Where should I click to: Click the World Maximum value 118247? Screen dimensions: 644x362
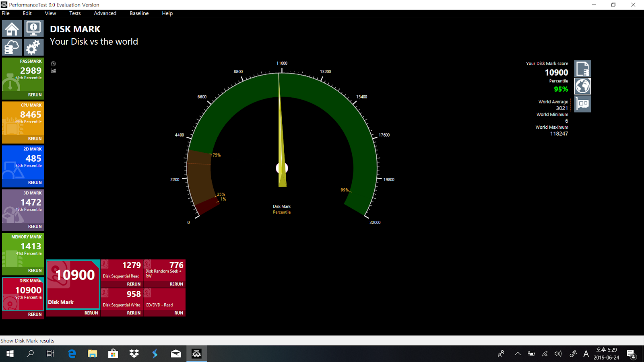[559, 134]
